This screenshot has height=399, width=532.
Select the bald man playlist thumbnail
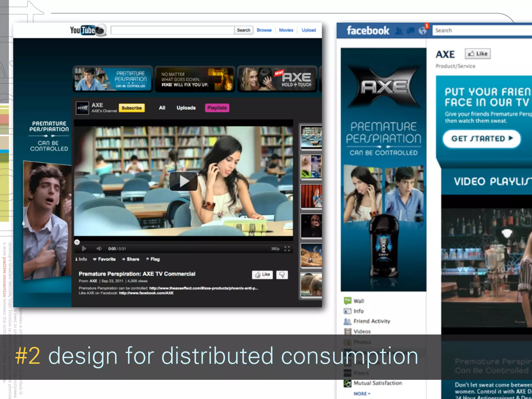pos(311,226)
